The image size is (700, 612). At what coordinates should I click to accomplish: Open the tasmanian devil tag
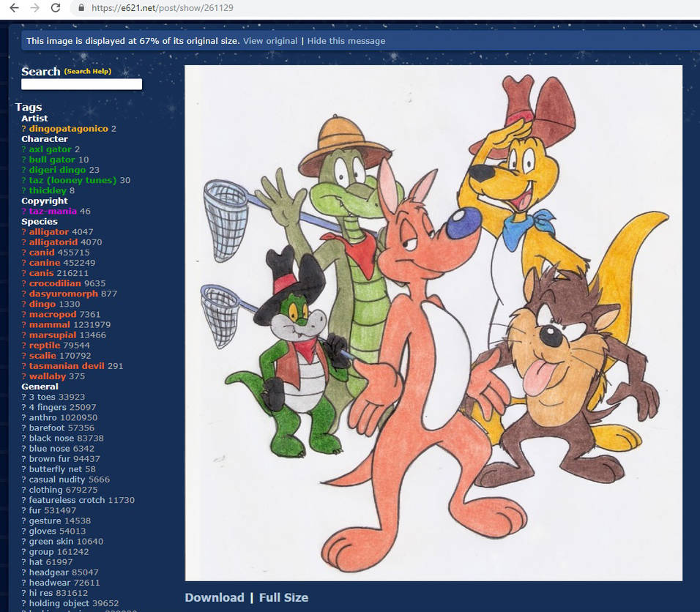[x=67, y=365]
